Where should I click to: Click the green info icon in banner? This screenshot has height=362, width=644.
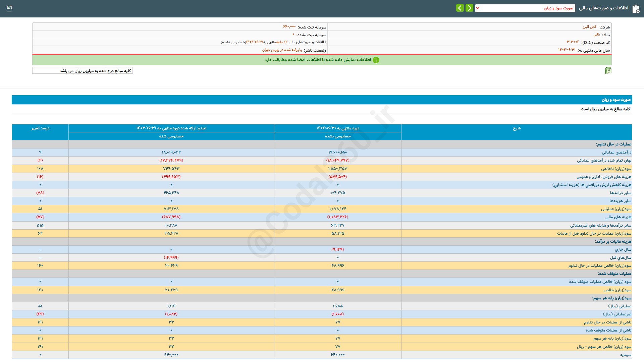(376, 60)
